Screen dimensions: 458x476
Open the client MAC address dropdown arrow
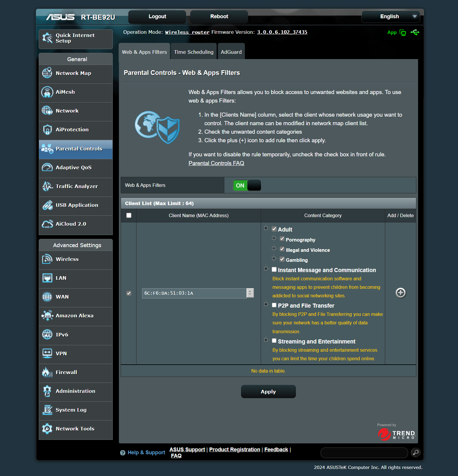pos(250,293)
